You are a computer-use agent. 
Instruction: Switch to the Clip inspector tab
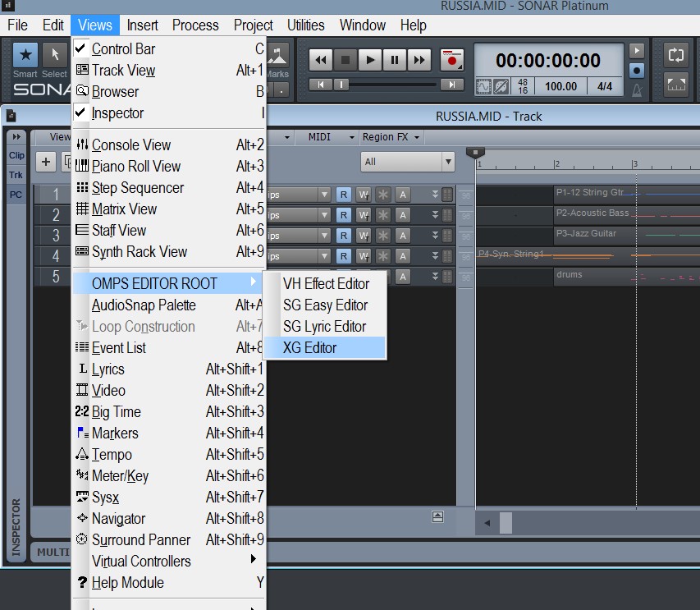(x=16, y=155)
